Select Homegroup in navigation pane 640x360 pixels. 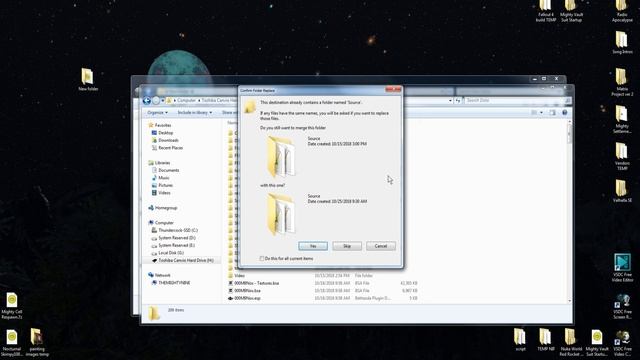point(166,208)
